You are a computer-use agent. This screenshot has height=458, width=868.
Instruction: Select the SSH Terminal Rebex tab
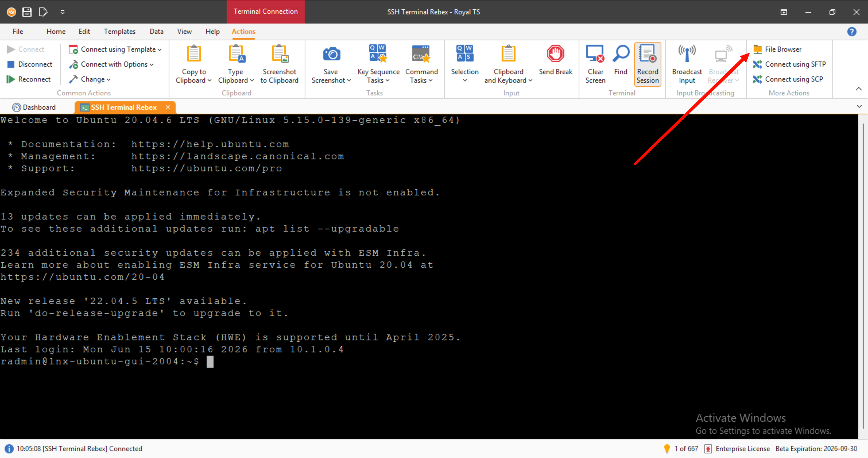[x=123, y=107]
